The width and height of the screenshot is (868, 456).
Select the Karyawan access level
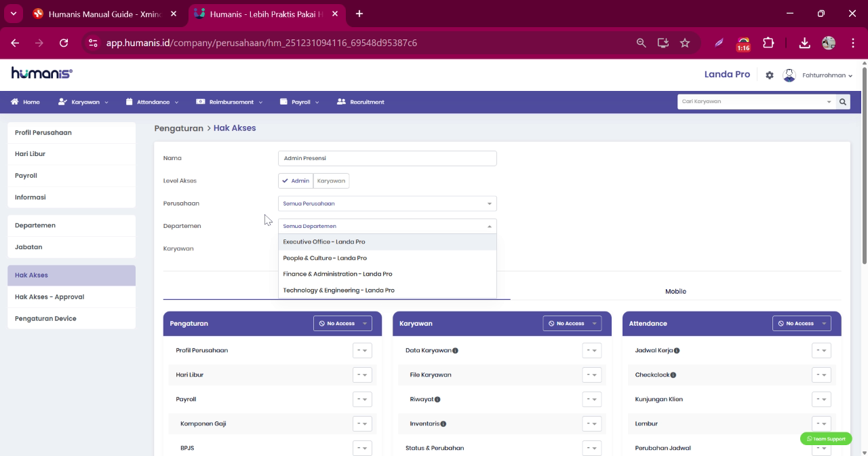tap(331, 180)
